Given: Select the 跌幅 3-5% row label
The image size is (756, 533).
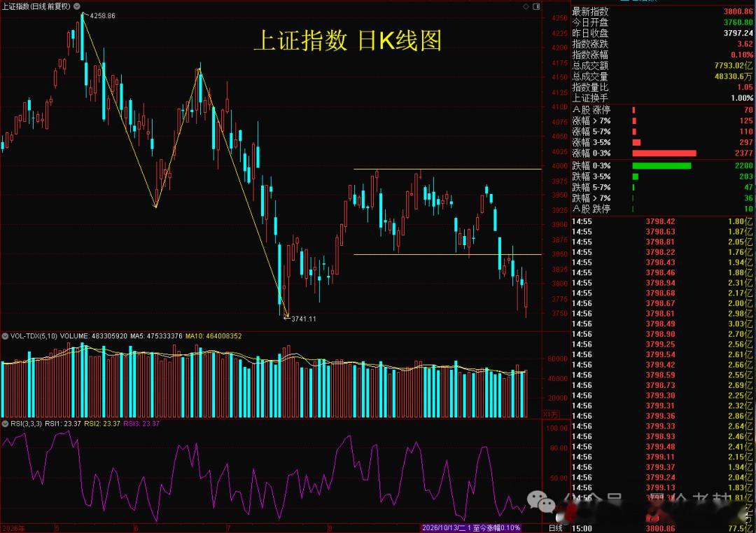Looking at the screenshot, I should pyautogui.click(x=591, y=176).
